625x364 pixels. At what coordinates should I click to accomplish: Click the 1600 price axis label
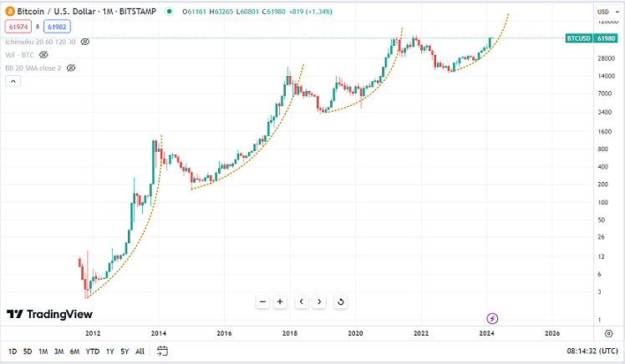[x=605, y=131]
